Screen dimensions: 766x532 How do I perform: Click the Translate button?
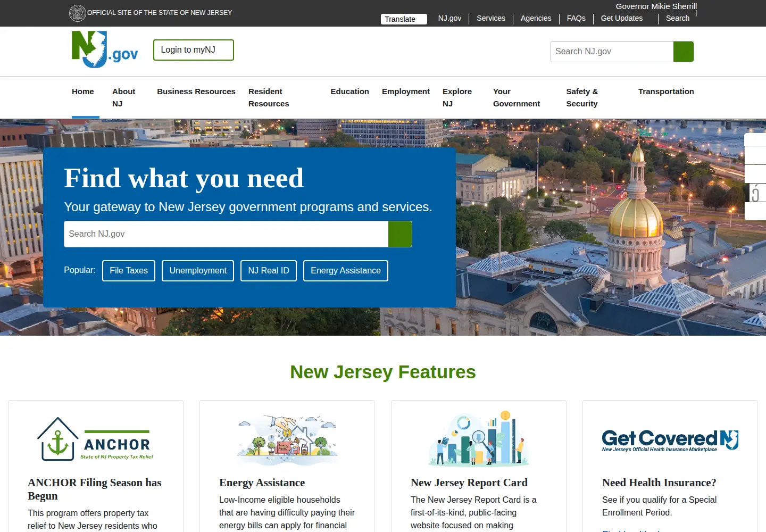point(404,19)
